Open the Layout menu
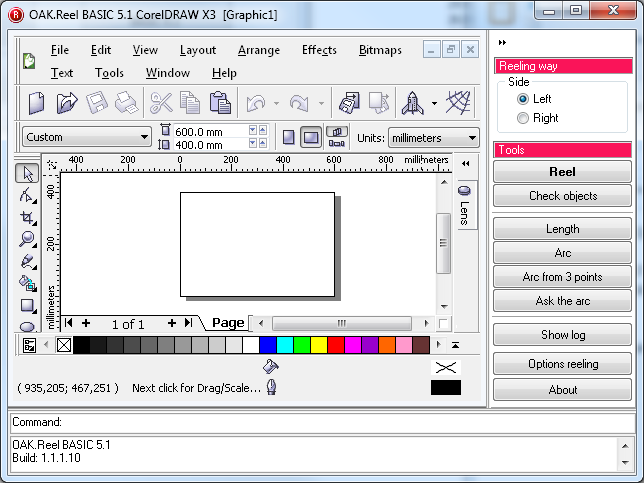 (x=198, y=50)
